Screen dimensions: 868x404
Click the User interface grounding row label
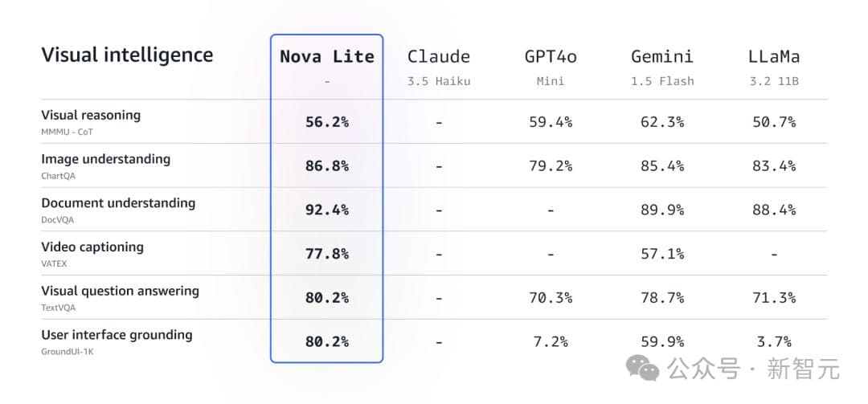coord(117,335)
